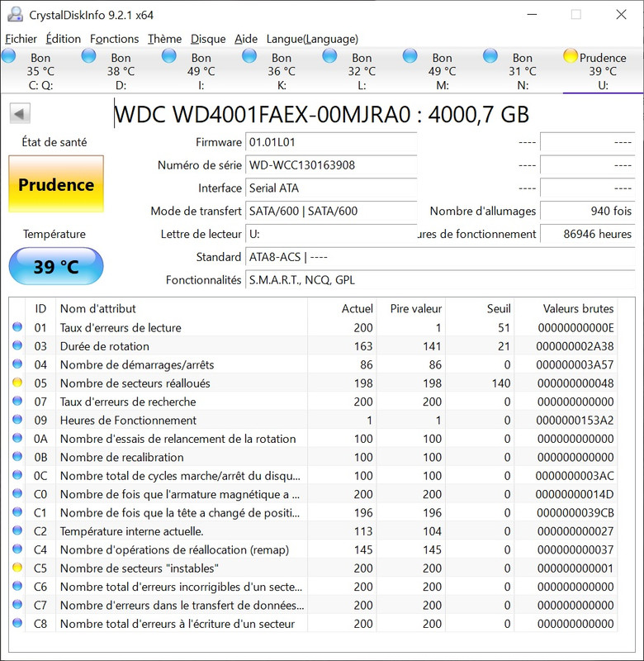644x661 pixels.
Task: Open the Fonctions menu
Action: click(x=114, y=39)
